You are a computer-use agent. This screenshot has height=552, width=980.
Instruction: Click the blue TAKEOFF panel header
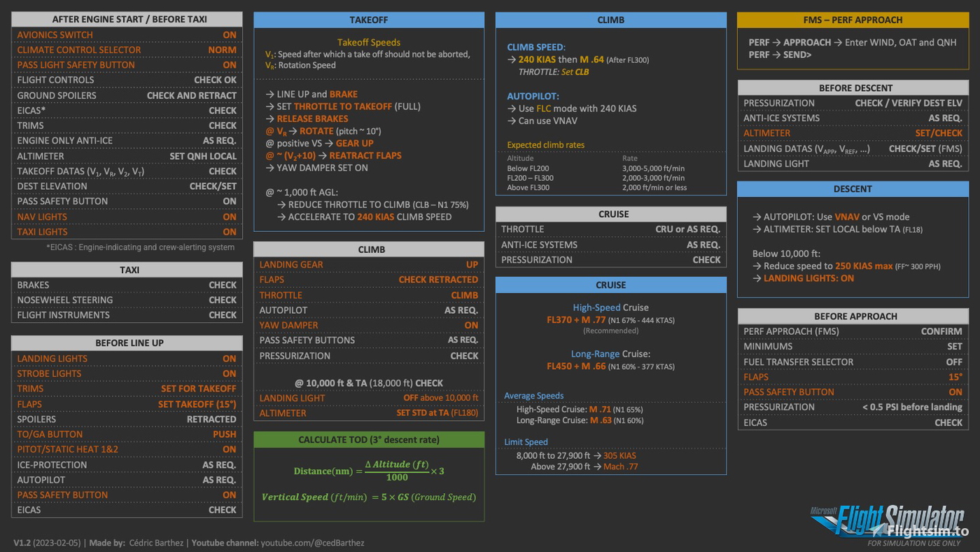[x=369, y=20]
